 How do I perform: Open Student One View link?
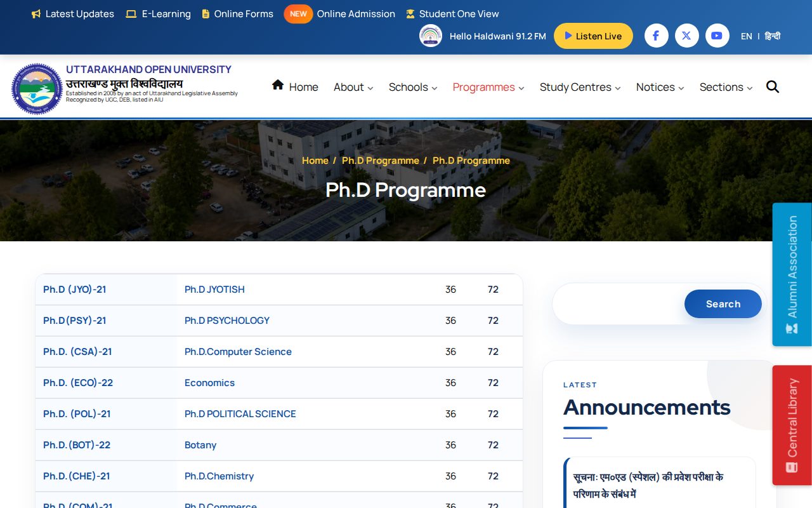tap(452, 14)
